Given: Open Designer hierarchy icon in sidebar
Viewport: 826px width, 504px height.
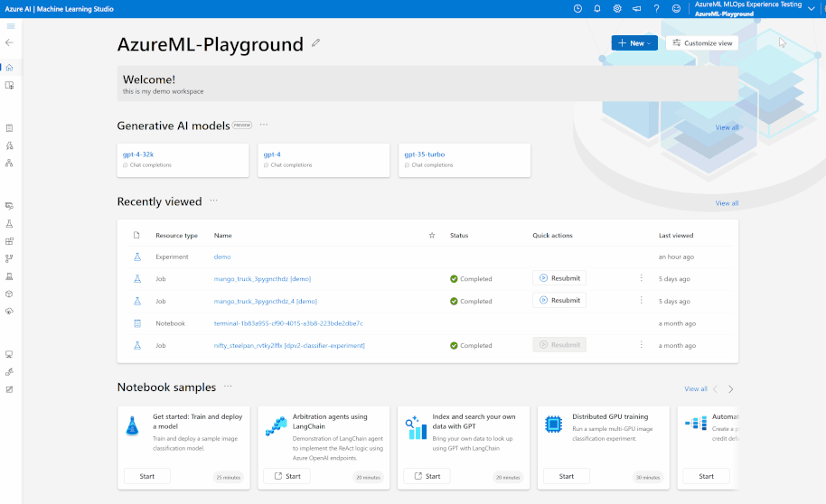Looking at the screenshot, I should (x=9, y=163).
